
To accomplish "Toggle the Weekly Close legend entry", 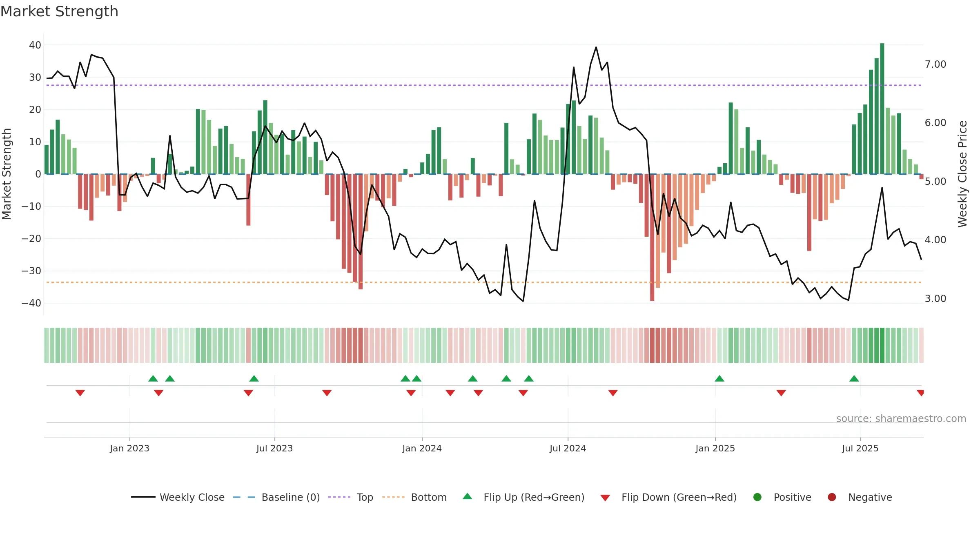I will point(178,497).
